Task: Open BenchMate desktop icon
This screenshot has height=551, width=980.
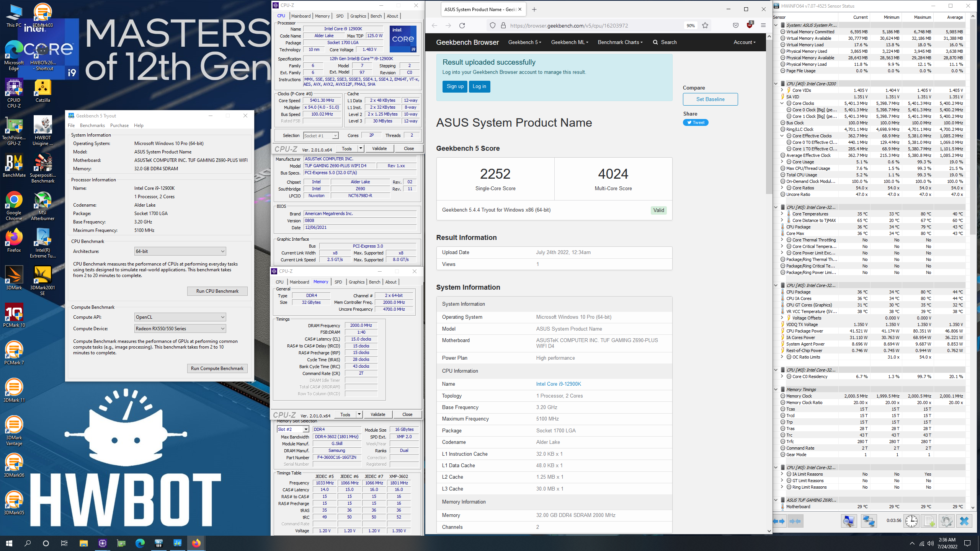Action: point(14,166)
